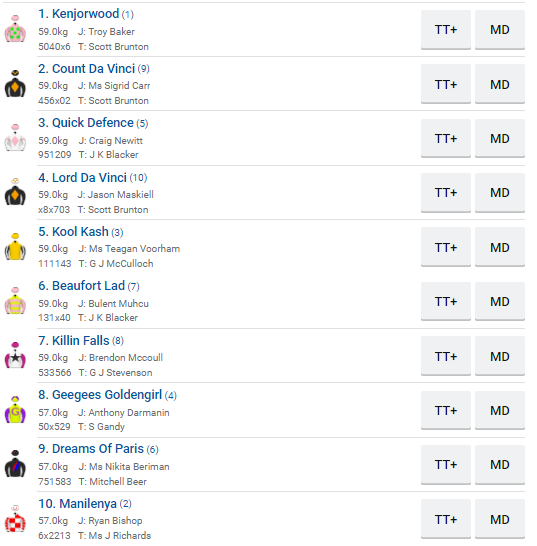Click Count Da Vinci's black and orange silk icon
The image size is (537, 546).
point(15,84)
